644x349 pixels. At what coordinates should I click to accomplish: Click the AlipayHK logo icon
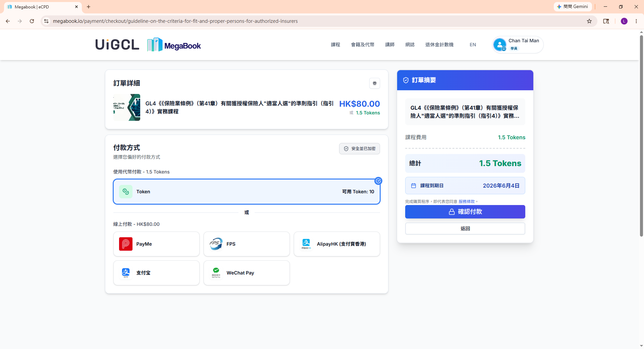(306, 244)
